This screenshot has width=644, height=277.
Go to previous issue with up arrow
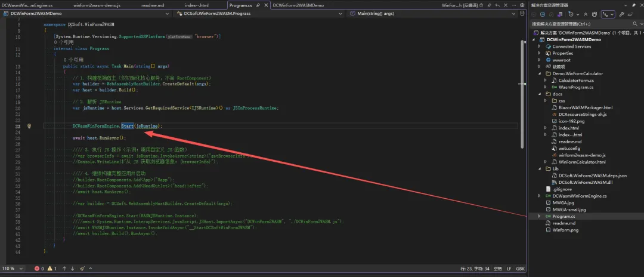pyautogui.click(x=64, y=269)
